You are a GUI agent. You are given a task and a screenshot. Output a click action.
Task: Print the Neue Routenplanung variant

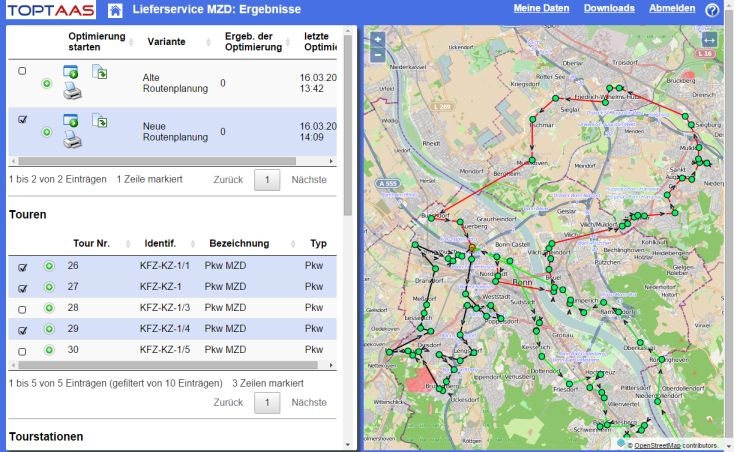coord(72,139)
